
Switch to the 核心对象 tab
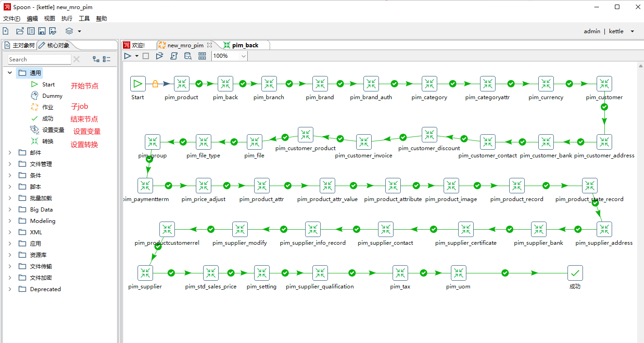55,45
